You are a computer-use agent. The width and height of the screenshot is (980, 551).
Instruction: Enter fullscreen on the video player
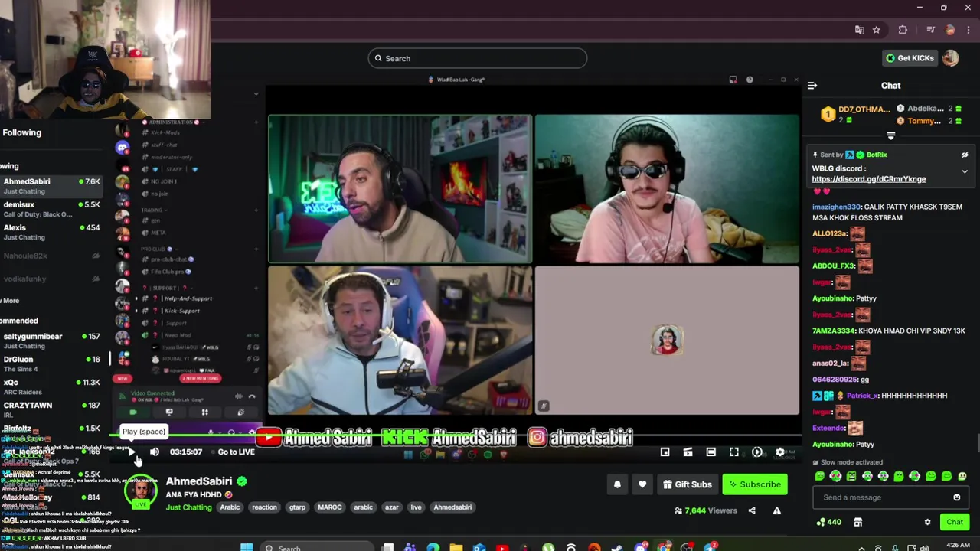tap(733, 452)
